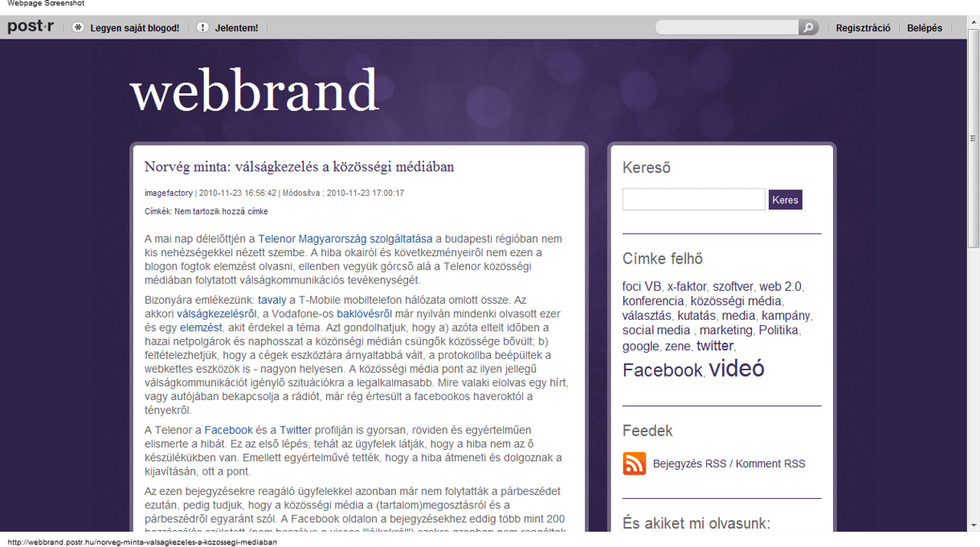Click the És akiket mi olvasunk heading

pyautogui.click(x=696, y=524)
